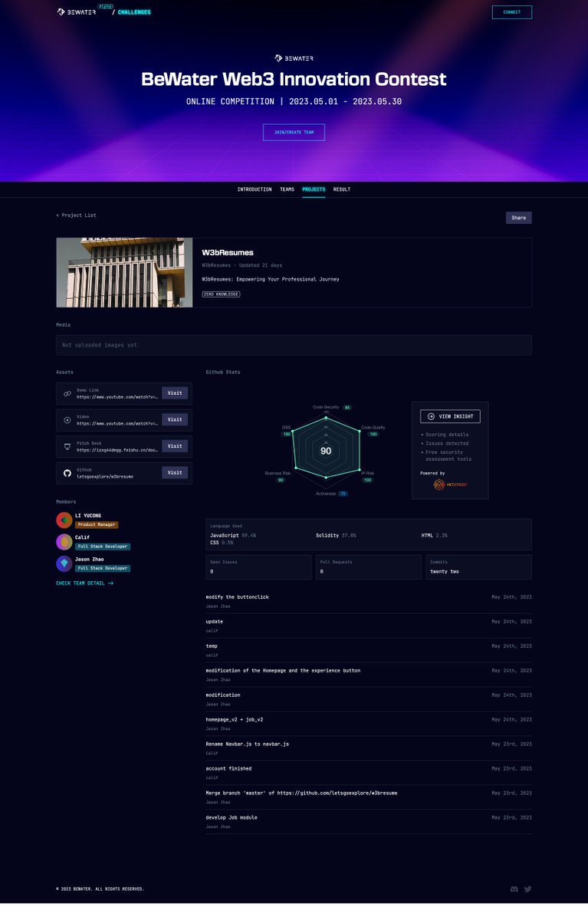Image resolution: width=588 pixels, height=920 pixels.
Task: Select the Projects tab
Action: pos(314,189)
